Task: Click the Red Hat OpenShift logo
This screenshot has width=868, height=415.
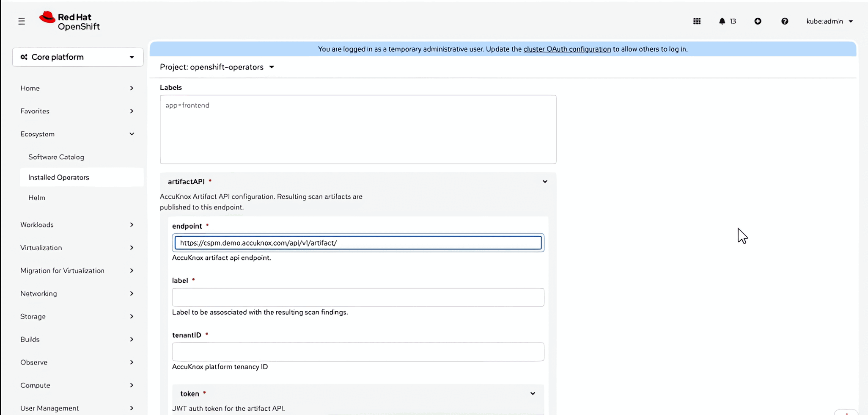Action: [70, 21]
